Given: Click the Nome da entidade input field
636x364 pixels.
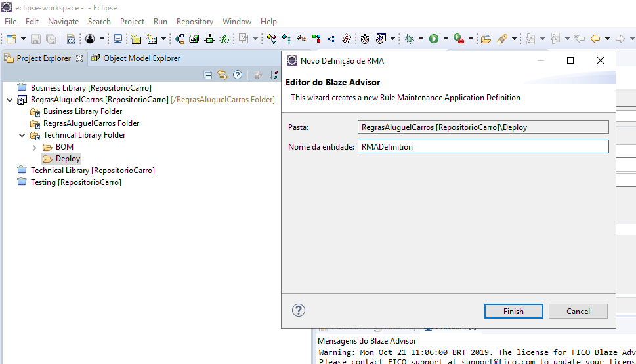Looking at the screenshot, I should 483,147.
